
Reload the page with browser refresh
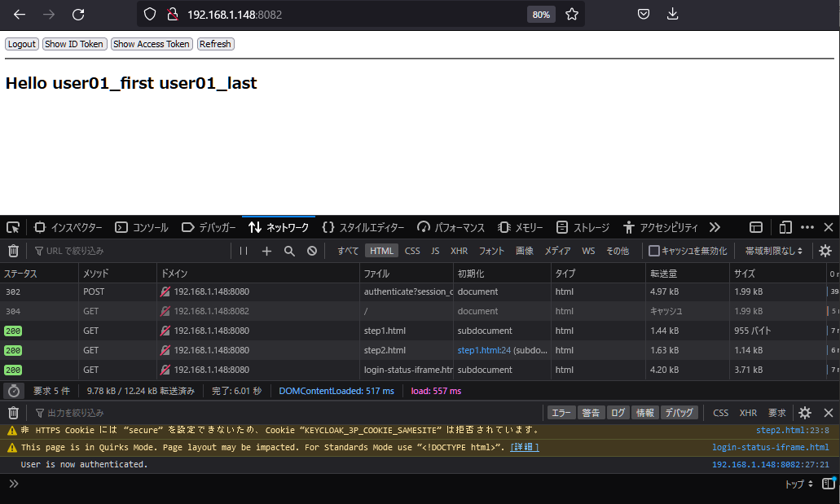tap(78, 14)
